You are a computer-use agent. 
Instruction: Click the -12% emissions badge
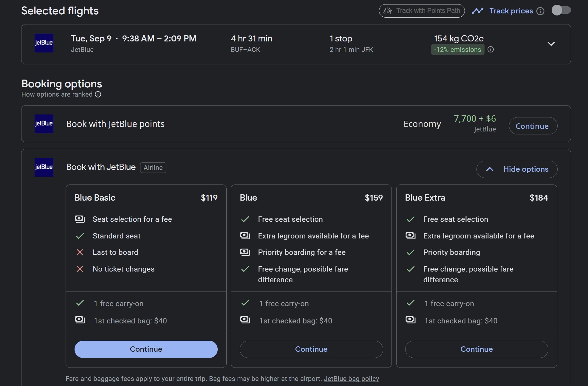pos(457,49)
